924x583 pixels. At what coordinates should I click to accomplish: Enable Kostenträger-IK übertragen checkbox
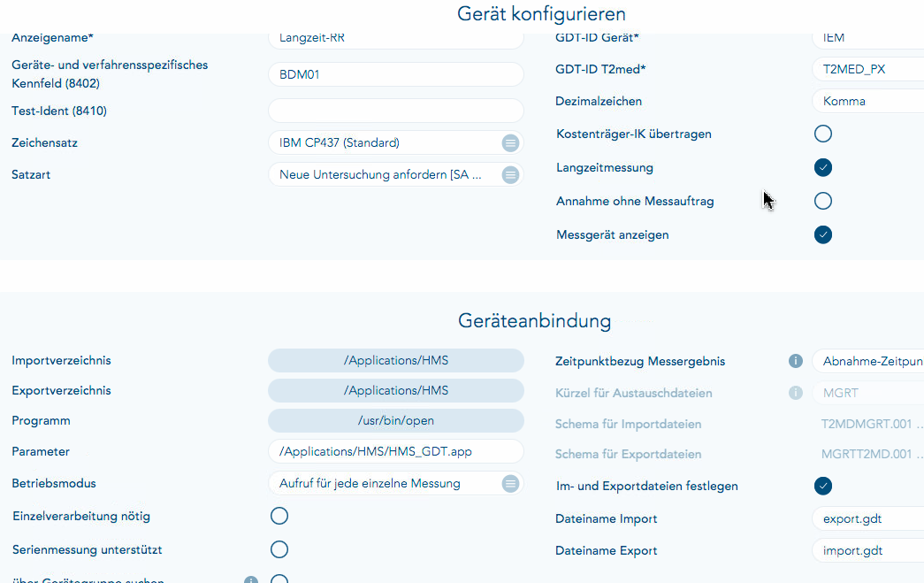coord(823,134)
